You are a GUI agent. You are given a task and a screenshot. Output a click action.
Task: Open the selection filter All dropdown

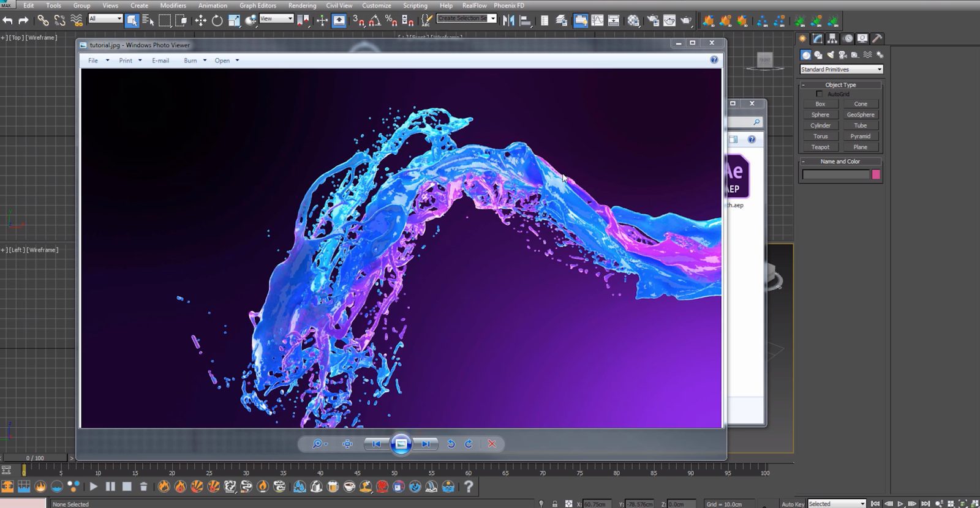pyautogui.click(x=105, y=19)
